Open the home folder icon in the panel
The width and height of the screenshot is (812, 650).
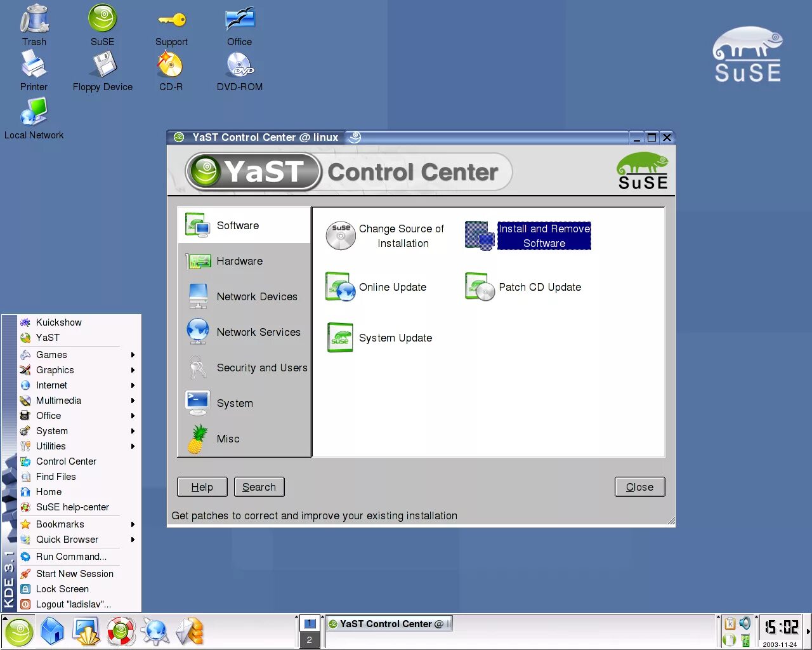coord(52,632)
